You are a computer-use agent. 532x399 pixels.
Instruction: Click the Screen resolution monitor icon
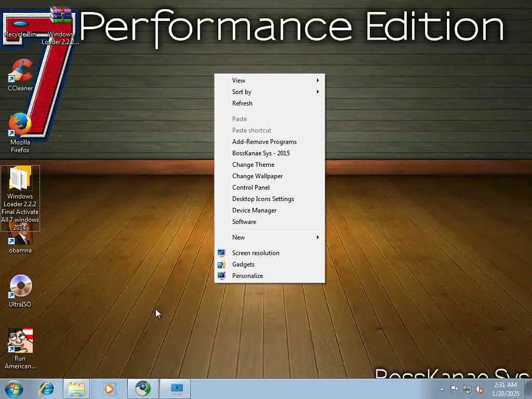tap(221, 253)
